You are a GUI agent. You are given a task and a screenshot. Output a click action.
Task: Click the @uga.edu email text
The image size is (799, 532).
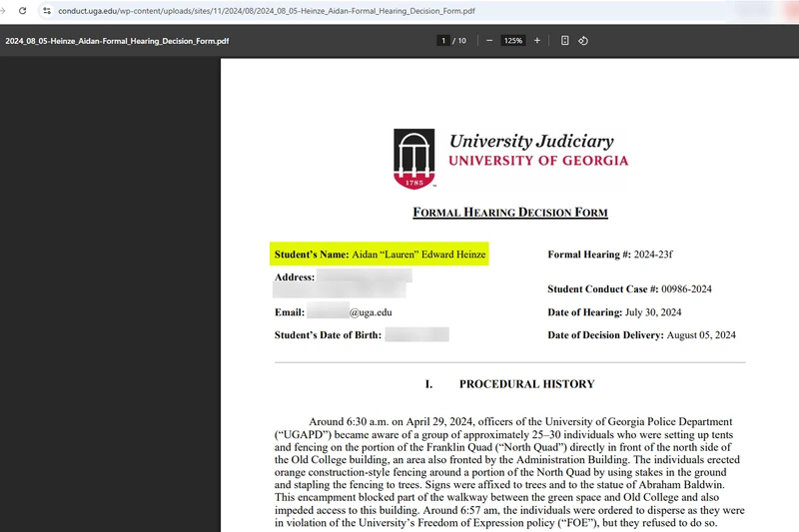[371, 312]
